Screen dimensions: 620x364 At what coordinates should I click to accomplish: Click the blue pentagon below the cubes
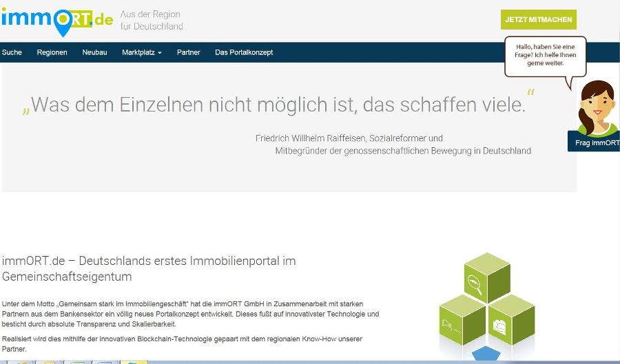pos(486,354)
